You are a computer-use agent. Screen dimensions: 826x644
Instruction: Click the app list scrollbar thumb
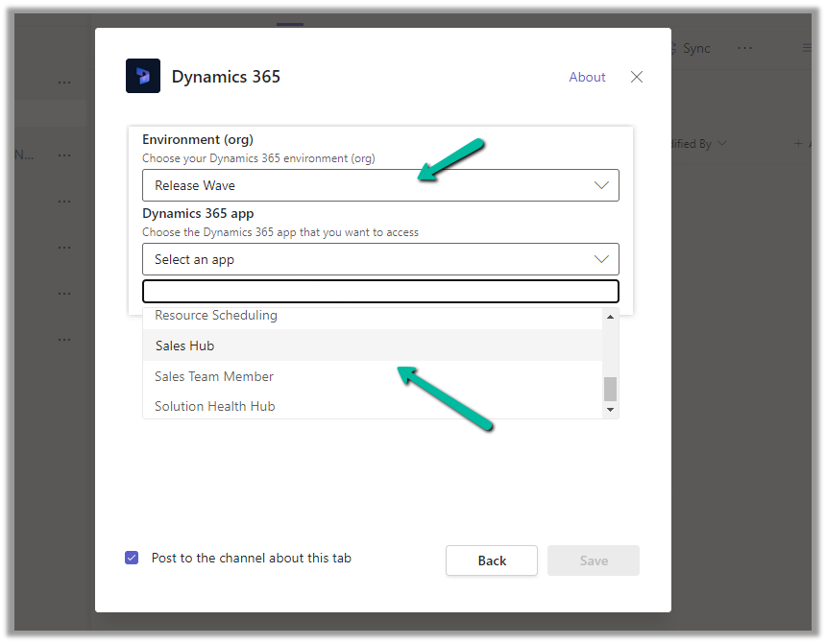[609, 389]
